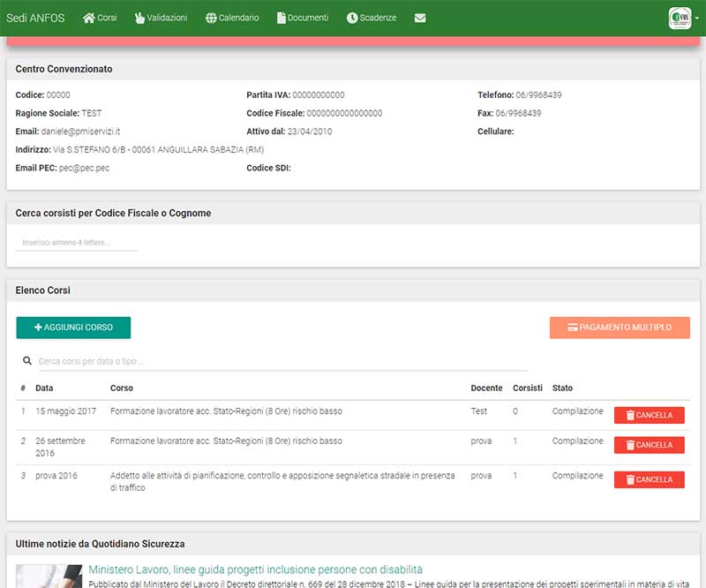Click the Validazioni hand icon
This screenshot has height=588, width=706.
pos(139,18)
